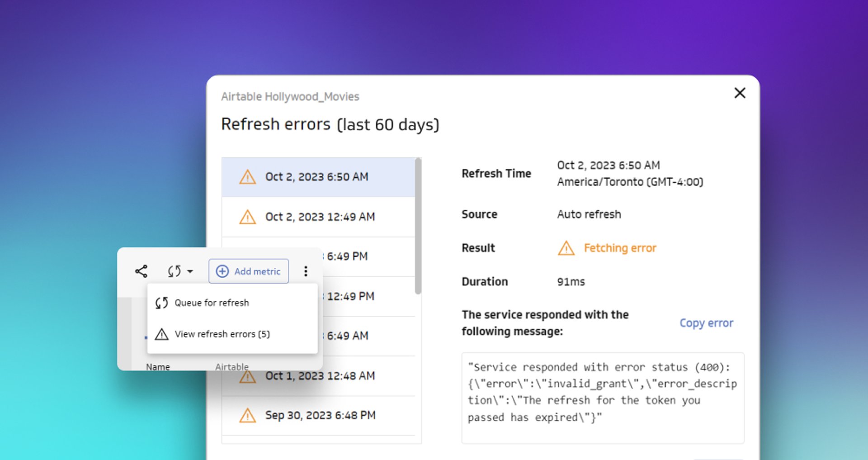Viewport: 868px width, 460px height.
Task: Click the Fetching error result text
Action: (620, 248)
